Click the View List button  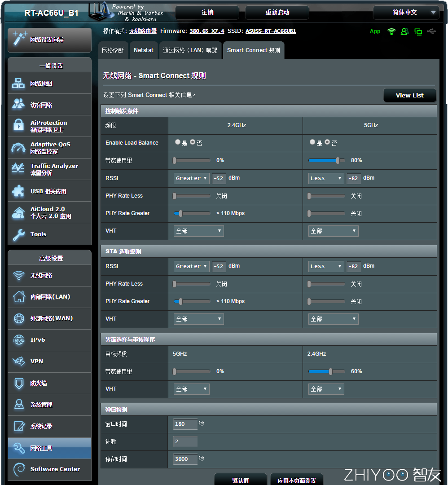click(409, 95)
